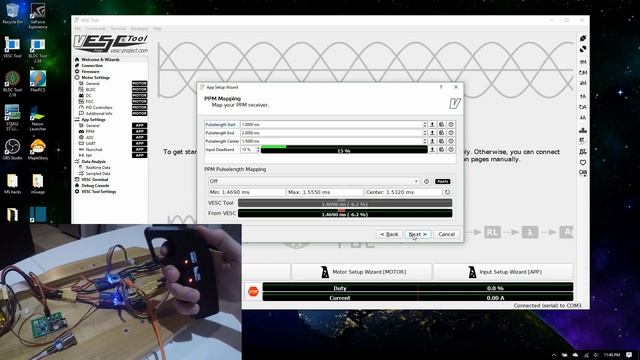Viewport: 640px width, 360px height.
Task: Click the read motor configuration icon
Action: pyautogui.click(x=583, y=62)
